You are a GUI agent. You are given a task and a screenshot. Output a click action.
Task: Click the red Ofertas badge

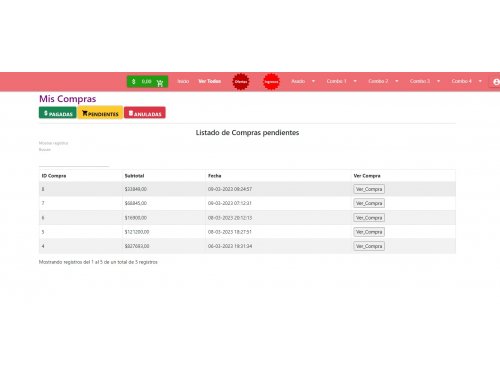click(241, 82)
